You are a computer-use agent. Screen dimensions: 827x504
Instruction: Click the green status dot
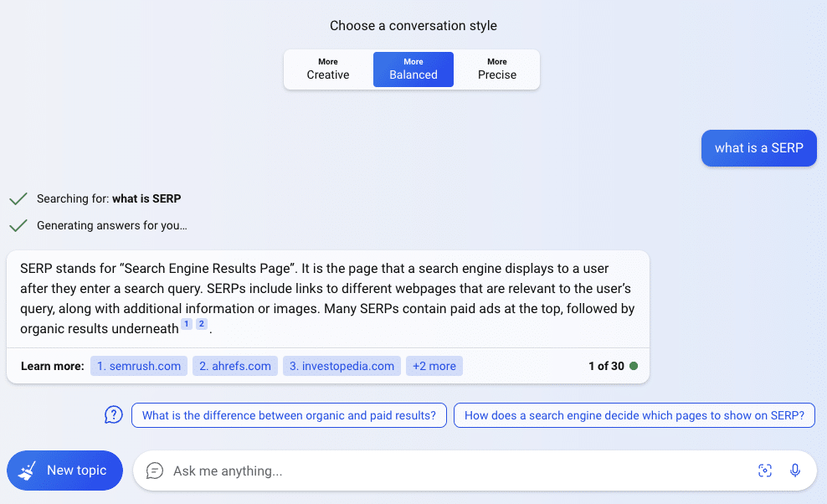click(634, 366)
